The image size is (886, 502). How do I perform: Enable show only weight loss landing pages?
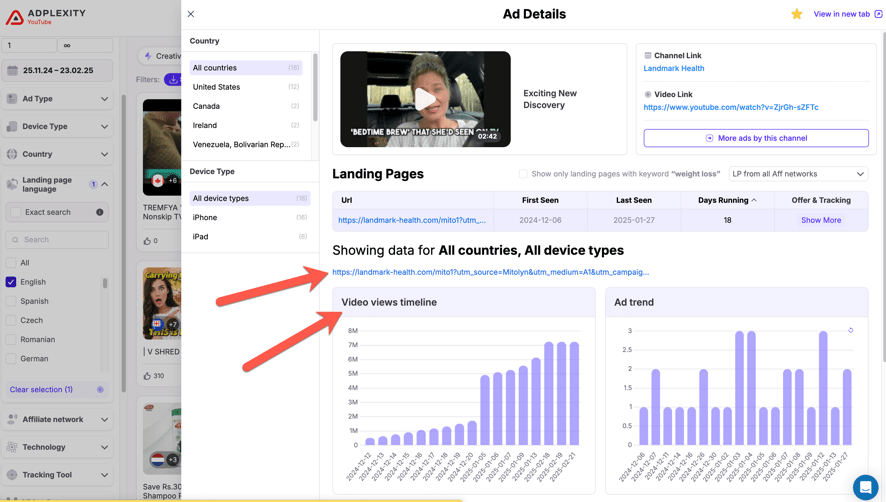pos(523,174)
